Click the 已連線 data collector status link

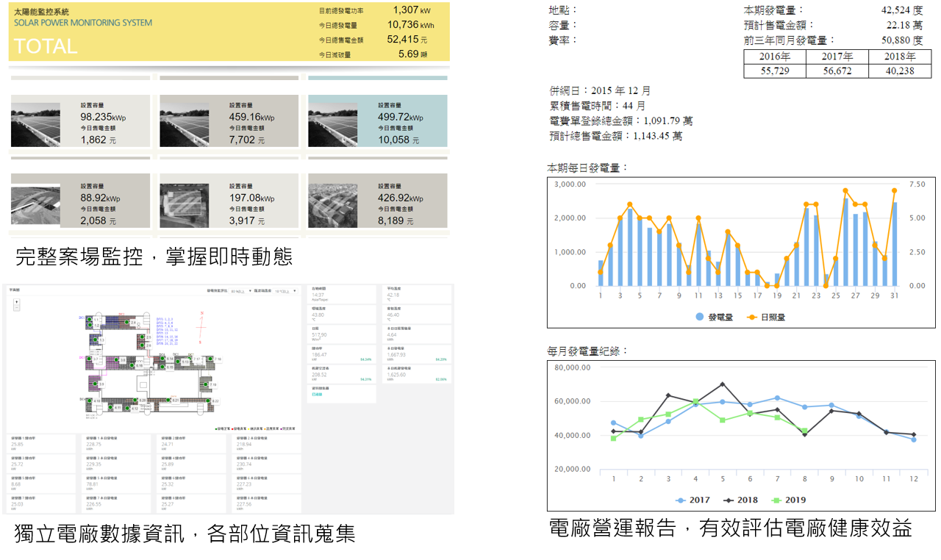click(318, 395)
